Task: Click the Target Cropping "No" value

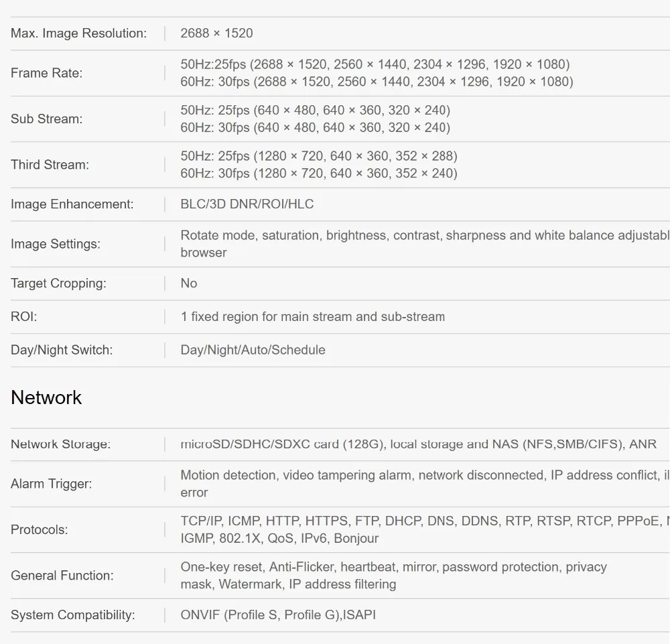Action: click(189, 283)
